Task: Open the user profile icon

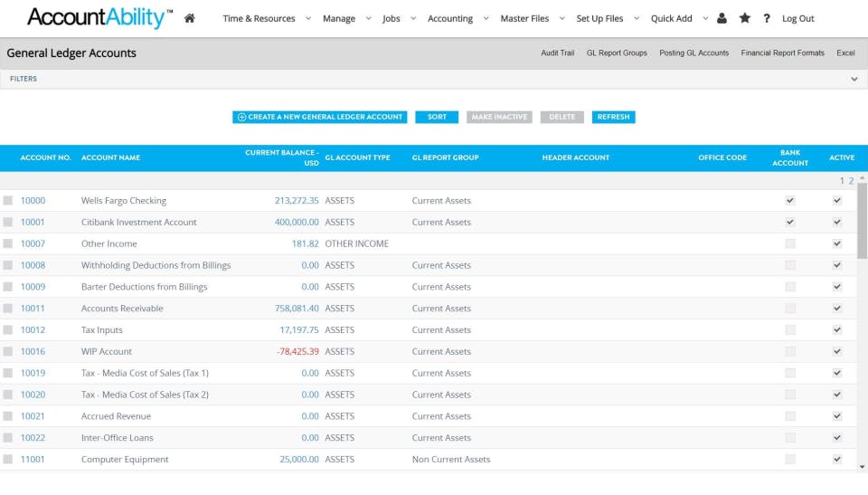Action: [722, 18]
